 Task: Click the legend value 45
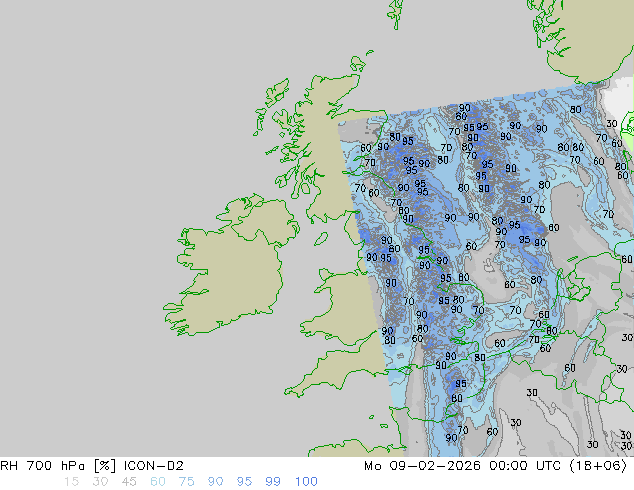coord(129,482)
